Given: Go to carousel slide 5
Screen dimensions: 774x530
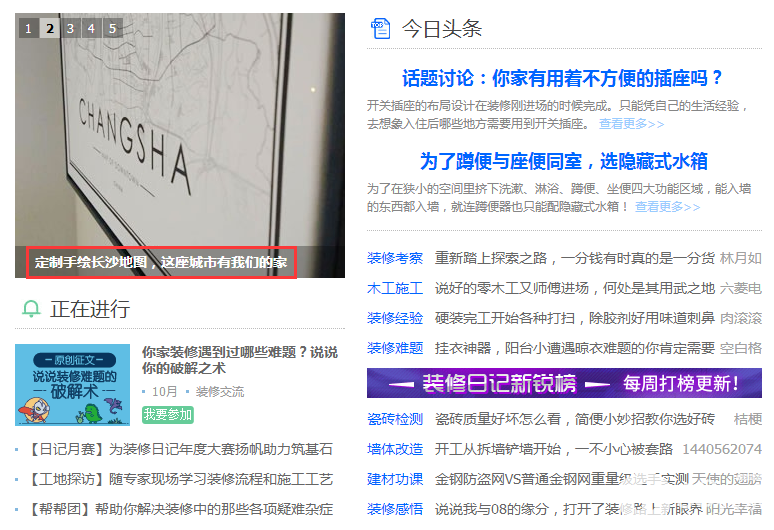Looking at the screenshot, I should click(x=113, y=29).
